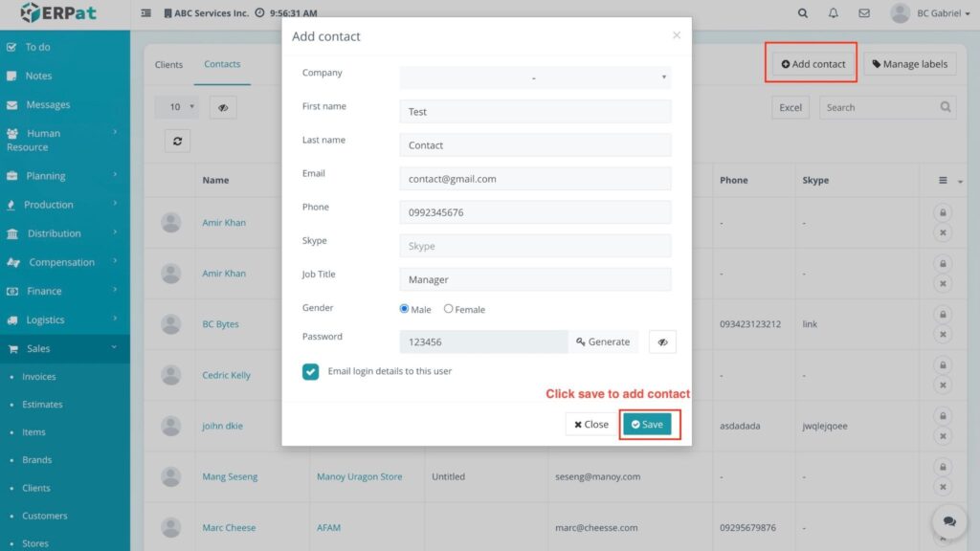Image resolution: width=980 pixels, height=551 pixels.
Task: Open BC Bytes contact link
Action: (221, 323)
